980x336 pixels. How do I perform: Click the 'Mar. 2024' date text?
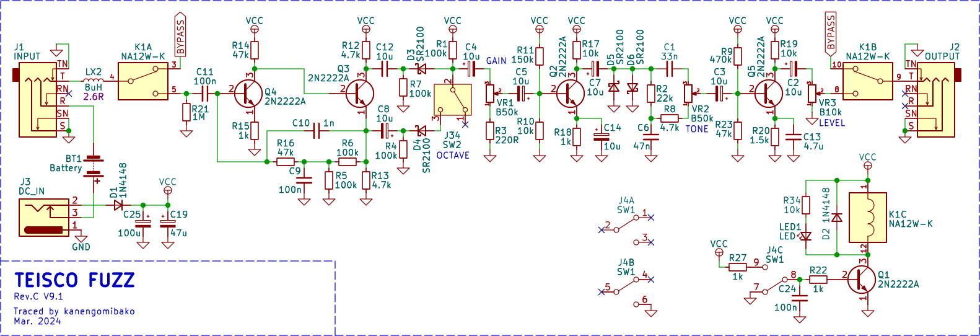pos(38,321)
